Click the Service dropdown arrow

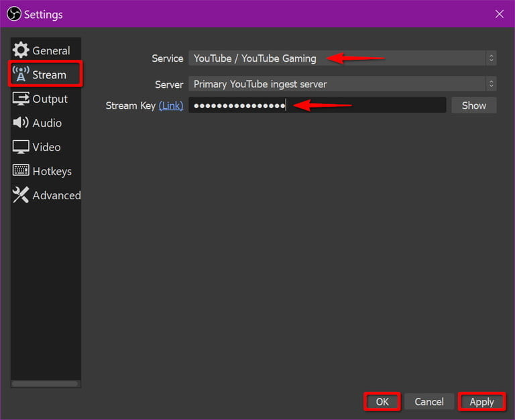(x=491, y=58)
